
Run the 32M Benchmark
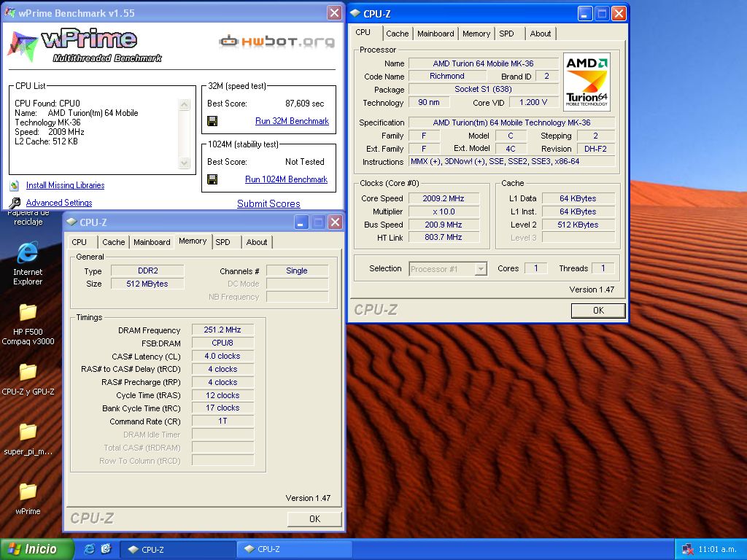tap(292, 121)
